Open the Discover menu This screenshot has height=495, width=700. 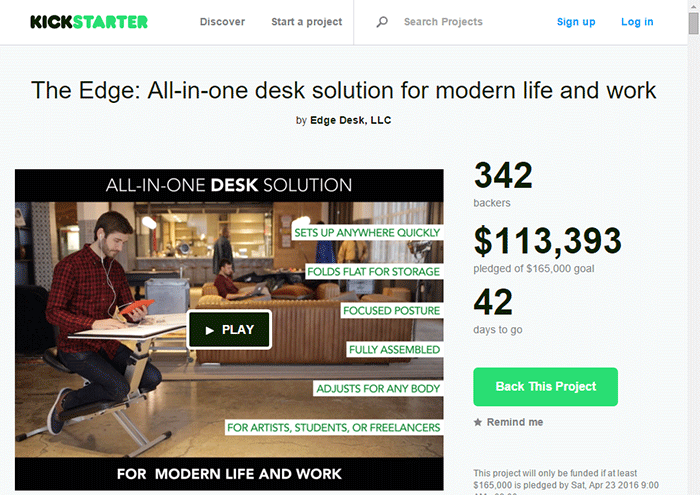[222, 22]
